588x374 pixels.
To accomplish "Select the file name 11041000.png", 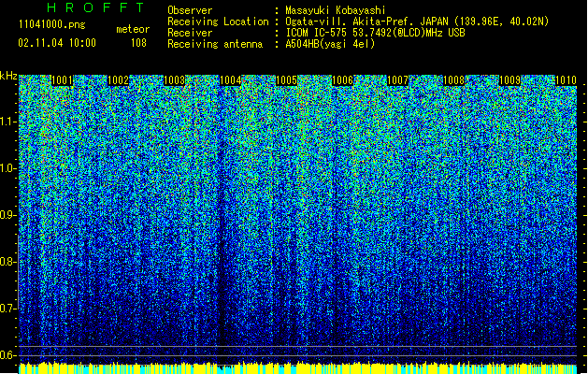I will (x=52, y=24).
